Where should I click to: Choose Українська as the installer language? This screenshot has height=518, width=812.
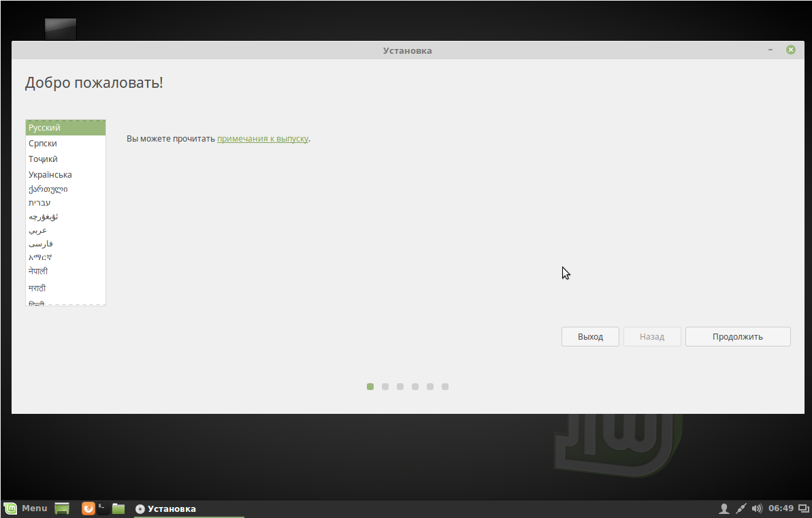(x=65, y=175)
